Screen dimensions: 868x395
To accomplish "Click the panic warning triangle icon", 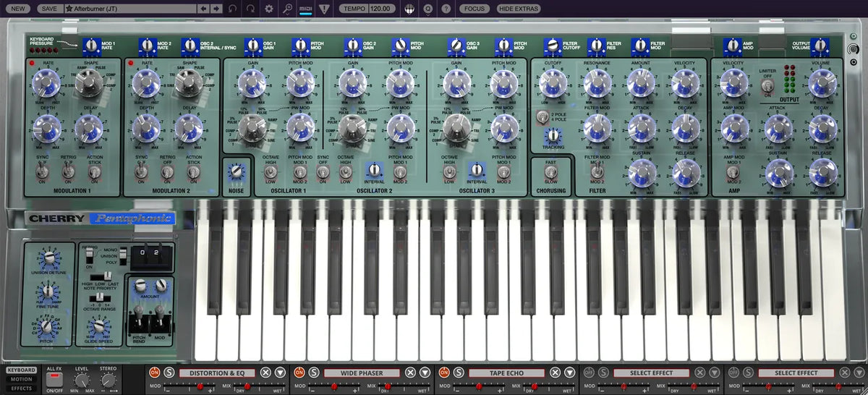I will point(325,9).
